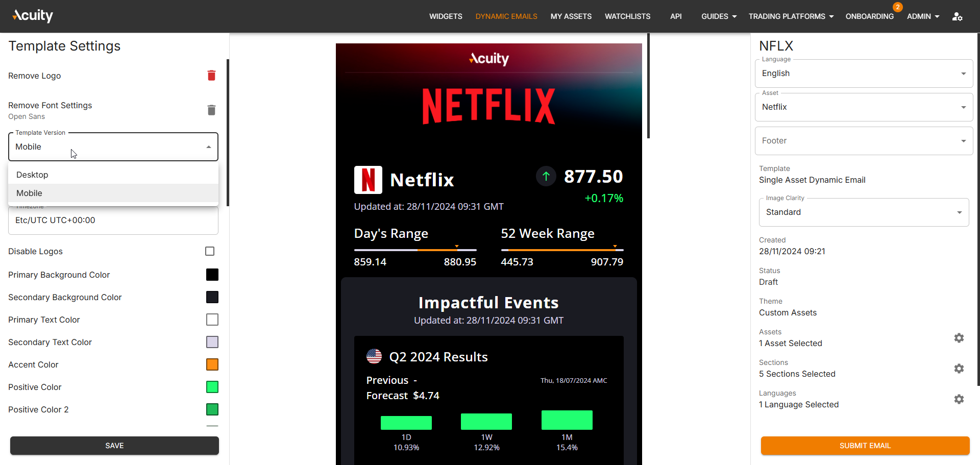Viewport: 980px width, 465px height.
Task: Click the Submit Email button
Action: [x=865, y=446]
